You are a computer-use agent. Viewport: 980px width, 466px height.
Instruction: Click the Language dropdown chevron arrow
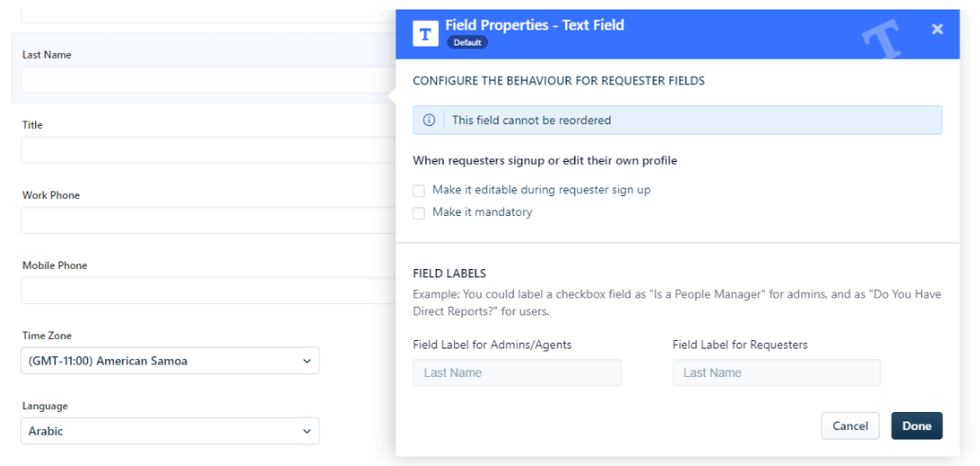point(306,431)
